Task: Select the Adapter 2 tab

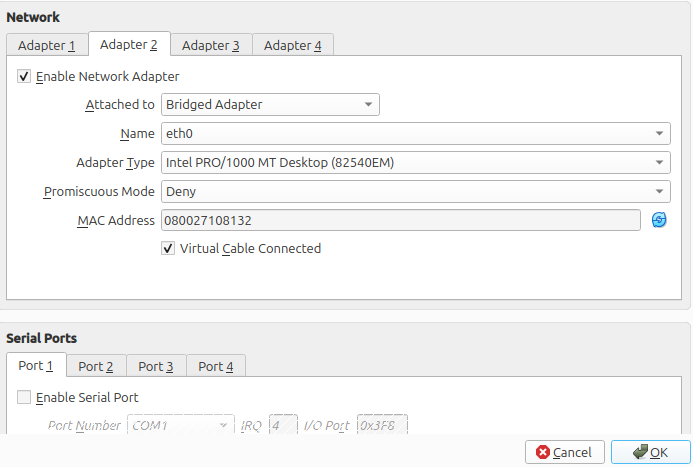Action: pyautogui.click(x=129, y=45)
